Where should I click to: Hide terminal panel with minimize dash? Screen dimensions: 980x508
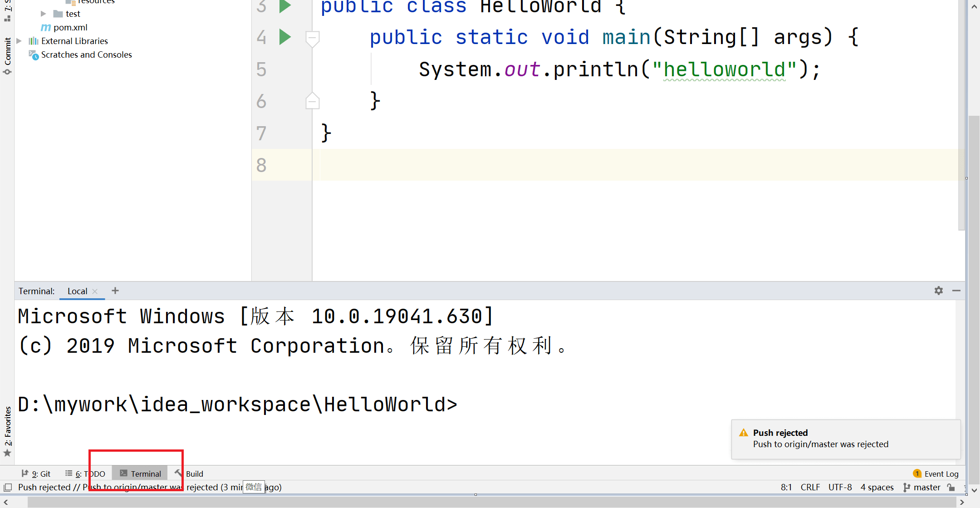(956, 291)
